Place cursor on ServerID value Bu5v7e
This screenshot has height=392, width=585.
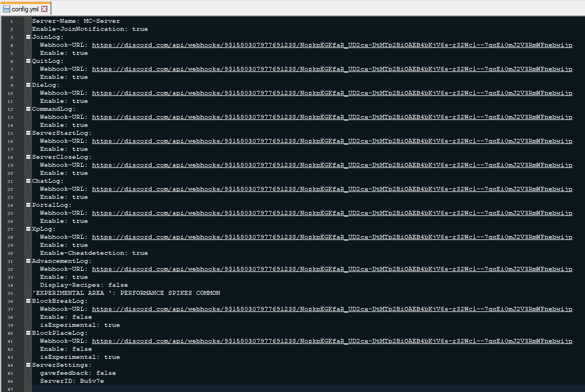(91, 381)
